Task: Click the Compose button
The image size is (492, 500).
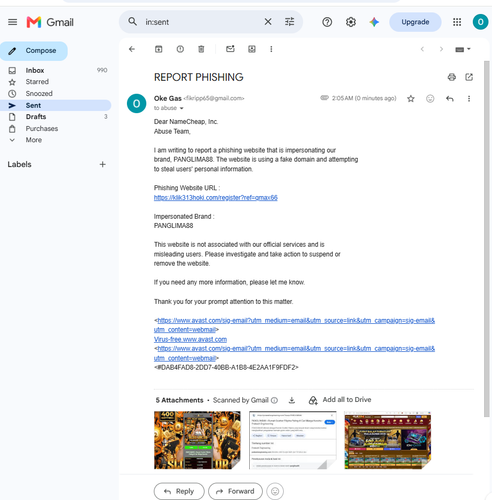Action: [33, 51]
